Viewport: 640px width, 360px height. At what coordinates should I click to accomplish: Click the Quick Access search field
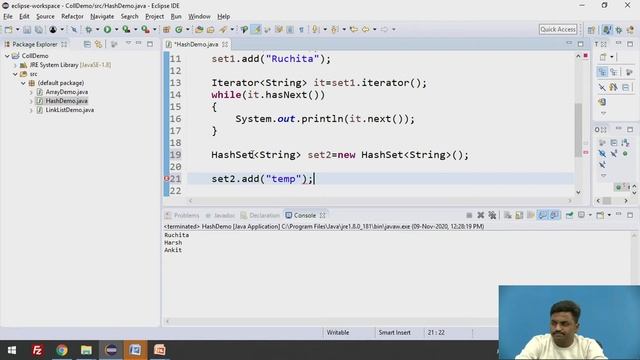558,29
